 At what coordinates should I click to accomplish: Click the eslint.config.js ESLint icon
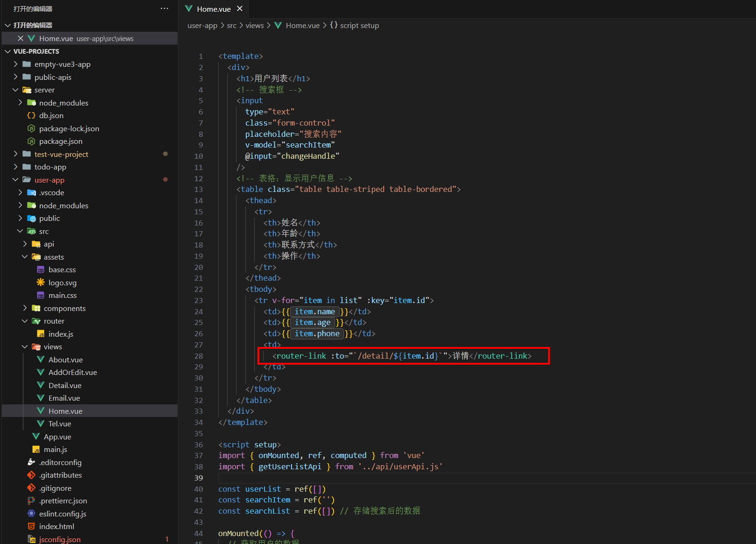(31, 514)
